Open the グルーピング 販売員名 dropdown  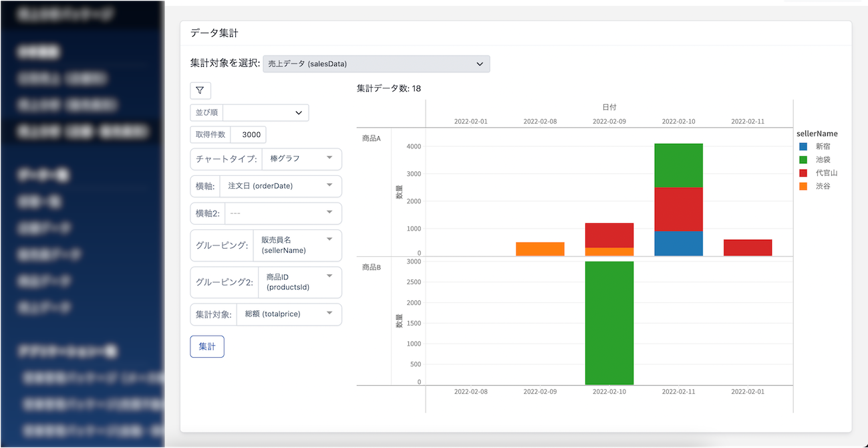pyautogui.click(x=297, y=245)
